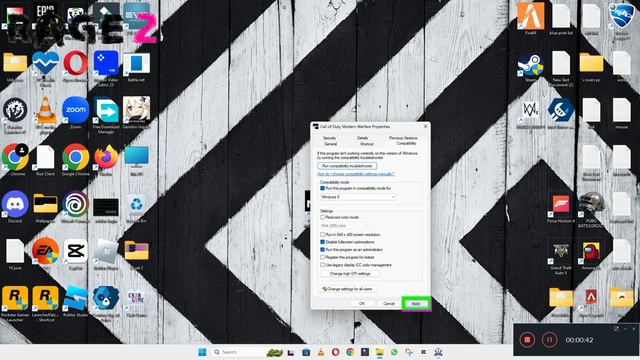Switch to the Shortcut tab
Image resolution: width=640 pixels, height=360 pixels.
(367, 144)
